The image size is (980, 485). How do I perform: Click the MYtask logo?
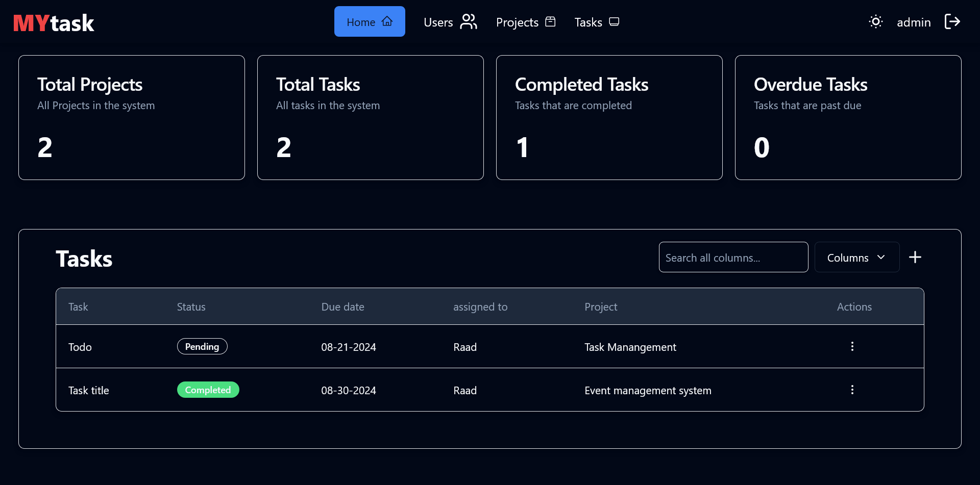click(54, 23)
